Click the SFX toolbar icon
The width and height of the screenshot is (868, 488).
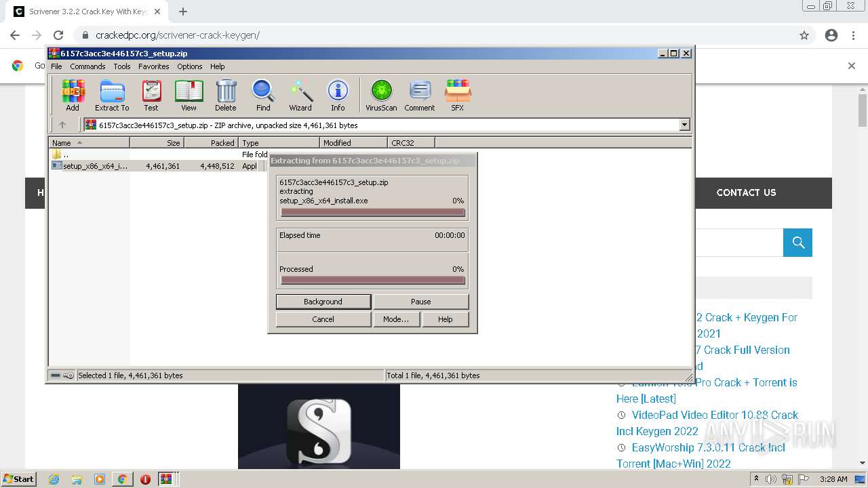click(x=458, y=95)
